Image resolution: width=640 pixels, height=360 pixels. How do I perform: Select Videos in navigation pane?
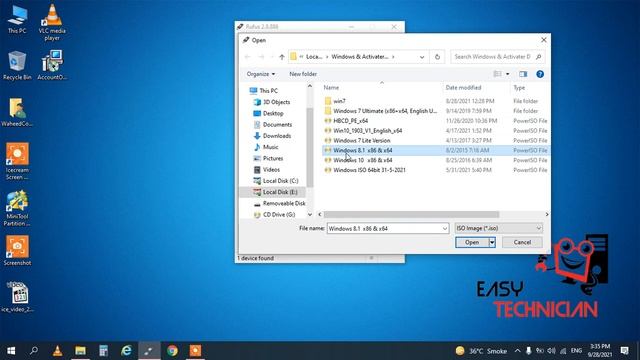271,169
